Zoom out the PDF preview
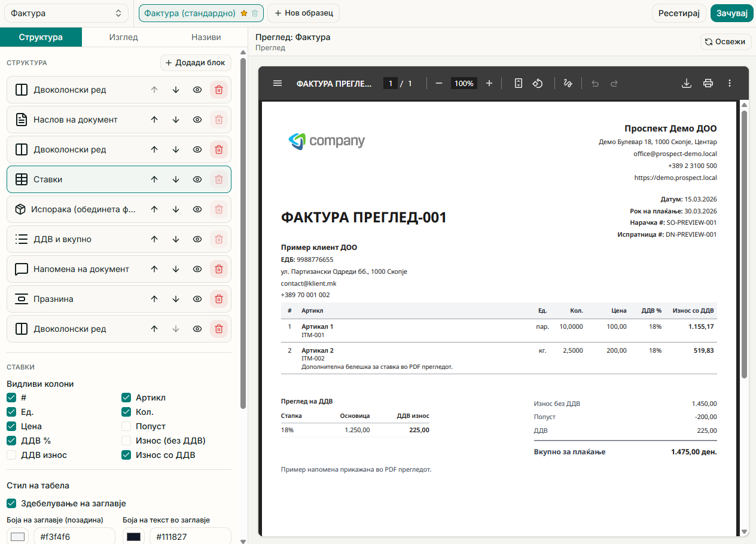Screen dimensions: 756x544 [439, 83]
